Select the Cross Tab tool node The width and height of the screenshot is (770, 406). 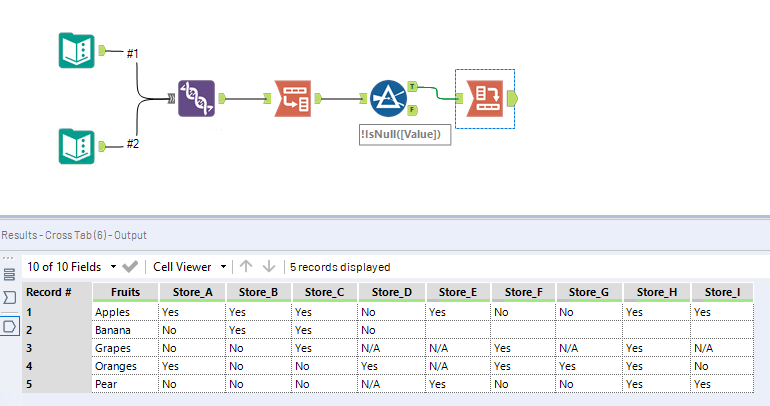coord(485,98)
